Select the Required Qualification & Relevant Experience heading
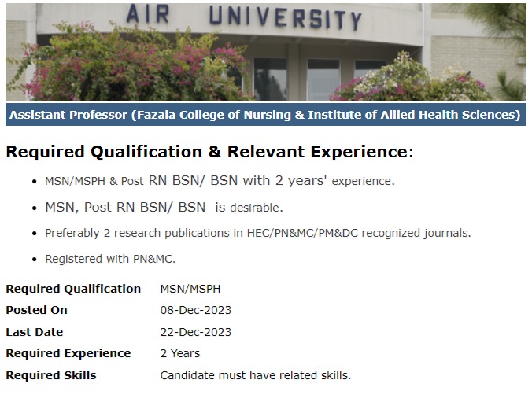 tap(209, 152)
